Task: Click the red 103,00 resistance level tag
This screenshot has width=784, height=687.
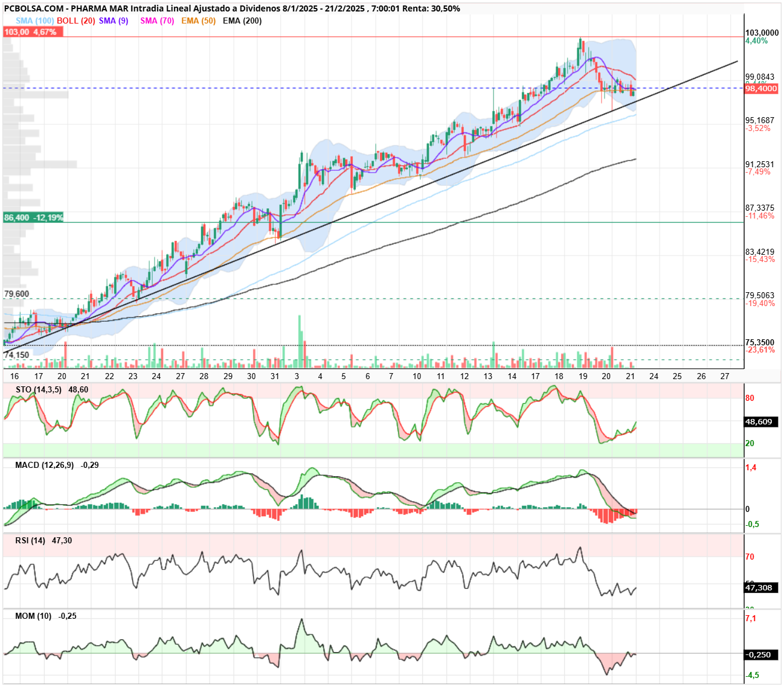Action: coord(33,32)
